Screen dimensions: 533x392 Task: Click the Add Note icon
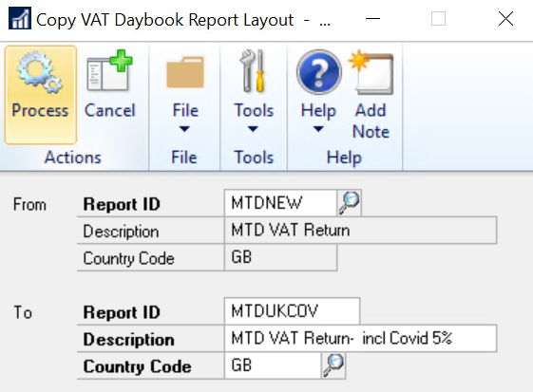tap(371, 72)
